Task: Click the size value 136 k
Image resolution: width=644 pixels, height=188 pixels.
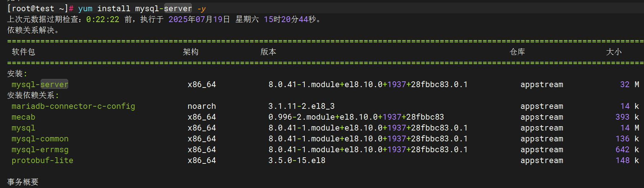Action: [x=627, y=139]
